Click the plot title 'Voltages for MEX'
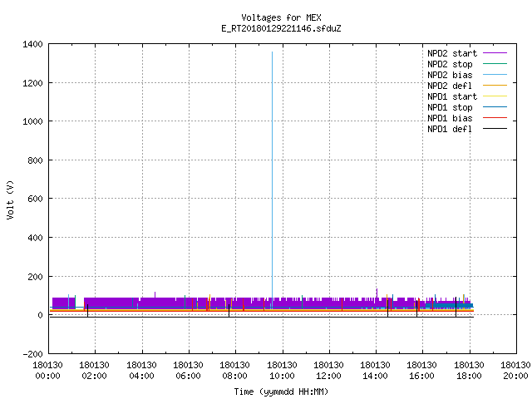 pyautogui.click(x=281, y=17)
